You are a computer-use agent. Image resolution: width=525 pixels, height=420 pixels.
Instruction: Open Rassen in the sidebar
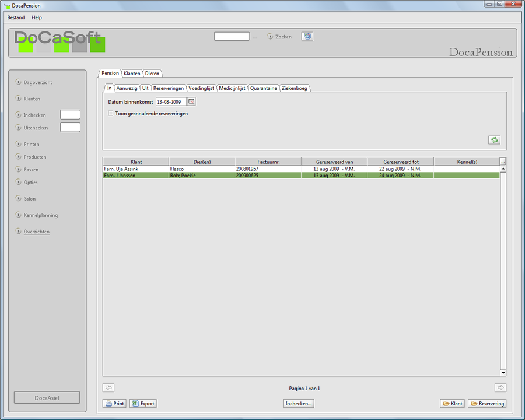tap(31, 170)
